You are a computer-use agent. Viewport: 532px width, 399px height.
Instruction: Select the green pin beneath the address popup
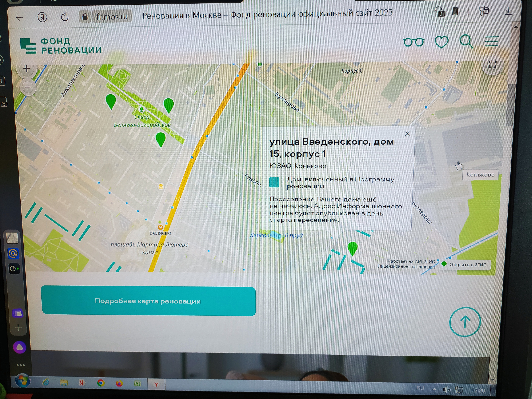[352, 249]
